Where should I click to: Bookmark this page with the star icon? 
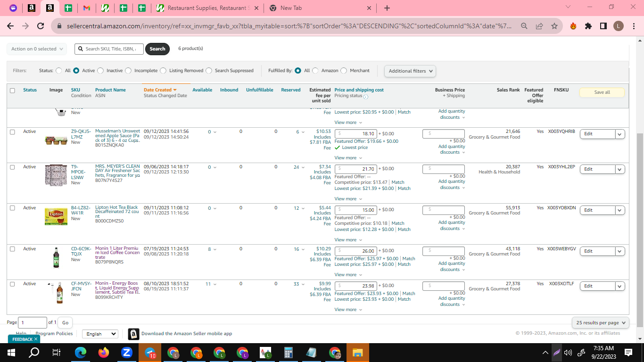[554, 26]
